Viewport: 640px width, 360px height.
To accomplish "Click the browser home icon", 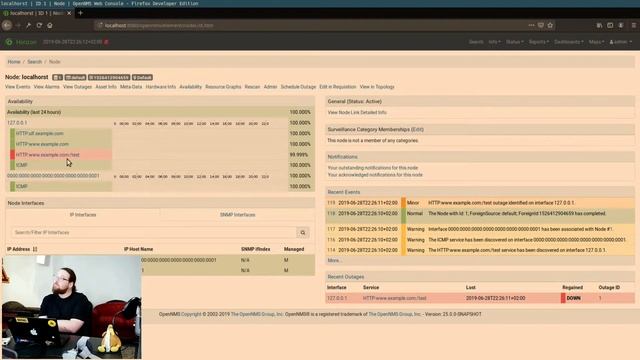I will (50, 25).
